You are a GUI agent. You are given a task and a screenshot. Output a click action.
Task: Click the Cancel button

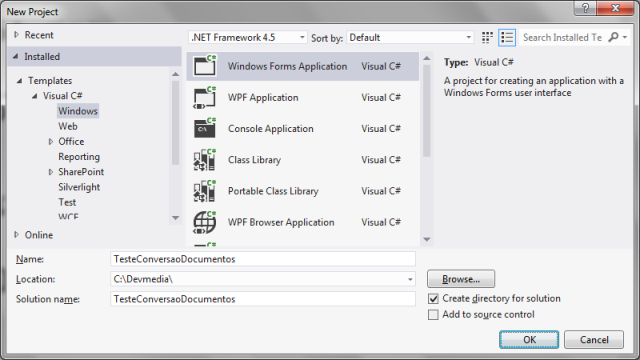click(594, 340)
